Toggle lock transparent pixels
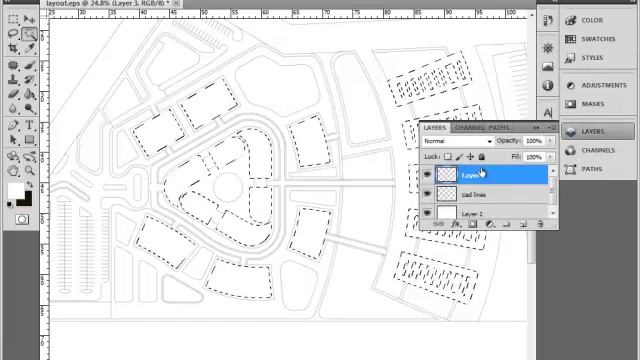Image resolution: width=640 pixels, height=360 pixels. coord(448,157)
